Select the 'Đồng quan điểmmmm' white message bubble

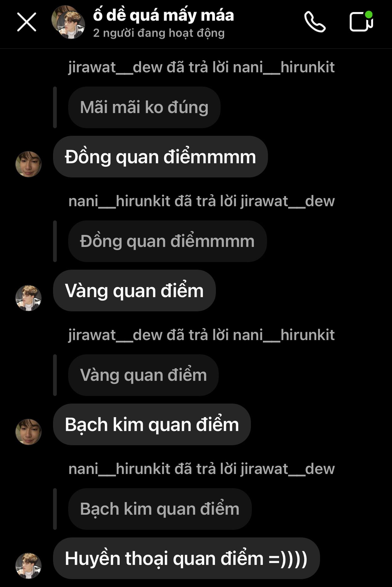tap(160, 157)
